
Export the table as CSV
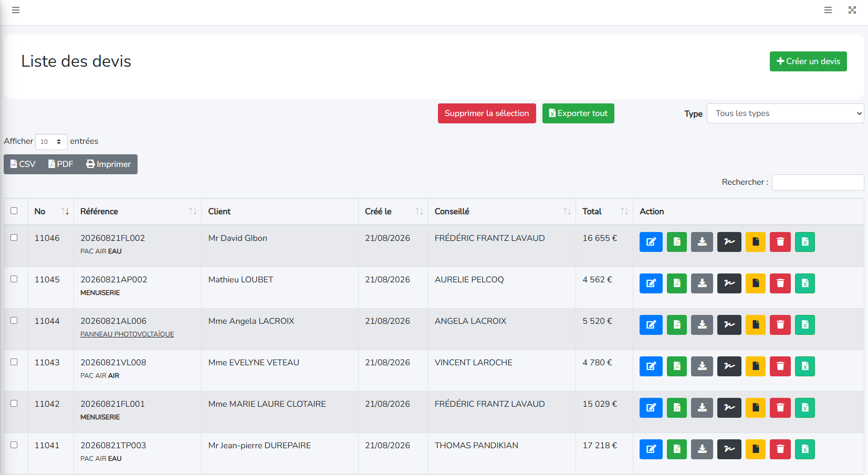[23, 164]
